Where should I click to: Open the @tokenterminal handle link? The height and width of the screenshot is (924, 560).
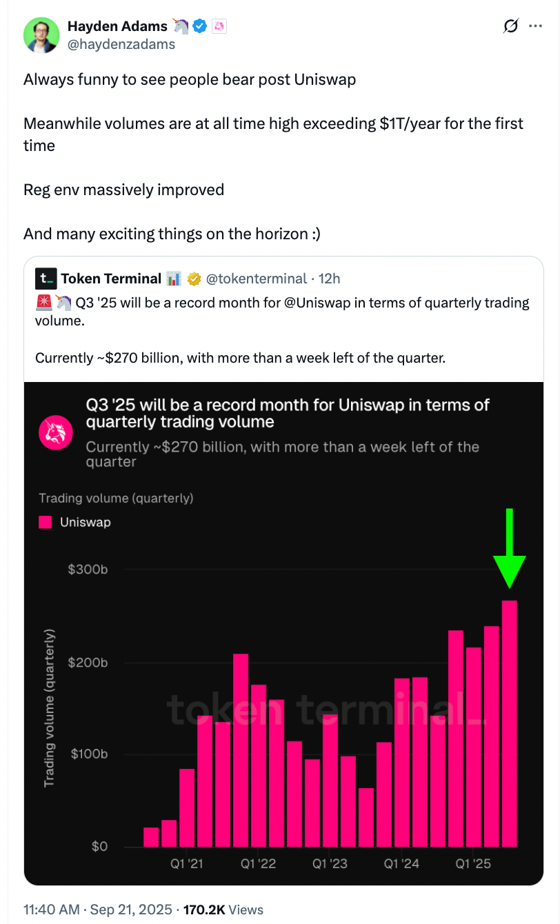(257, 279)
